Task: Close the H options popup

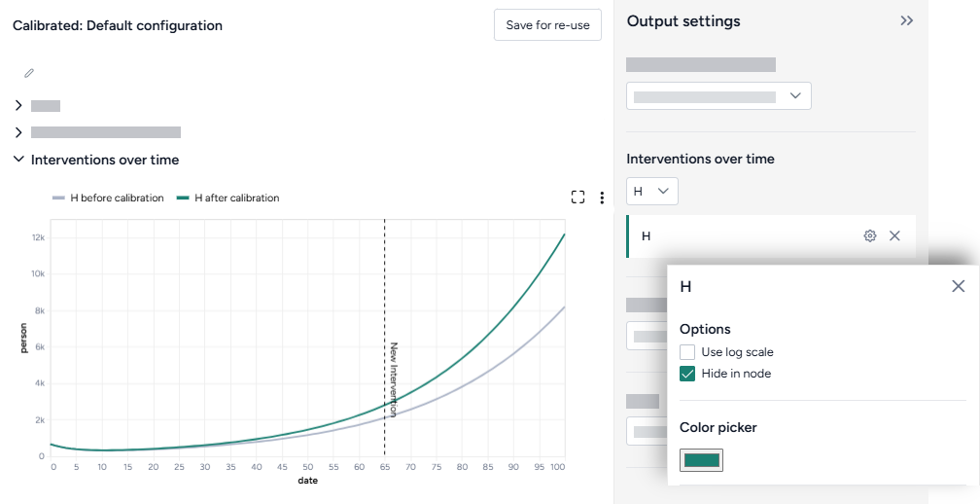Action: tap(958, 286)
